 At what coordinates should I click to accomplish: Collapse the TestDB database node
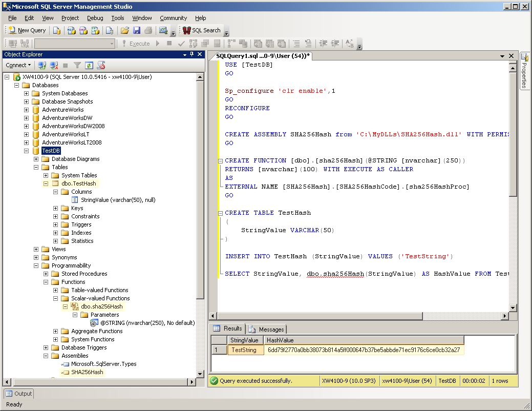point(27,151)
